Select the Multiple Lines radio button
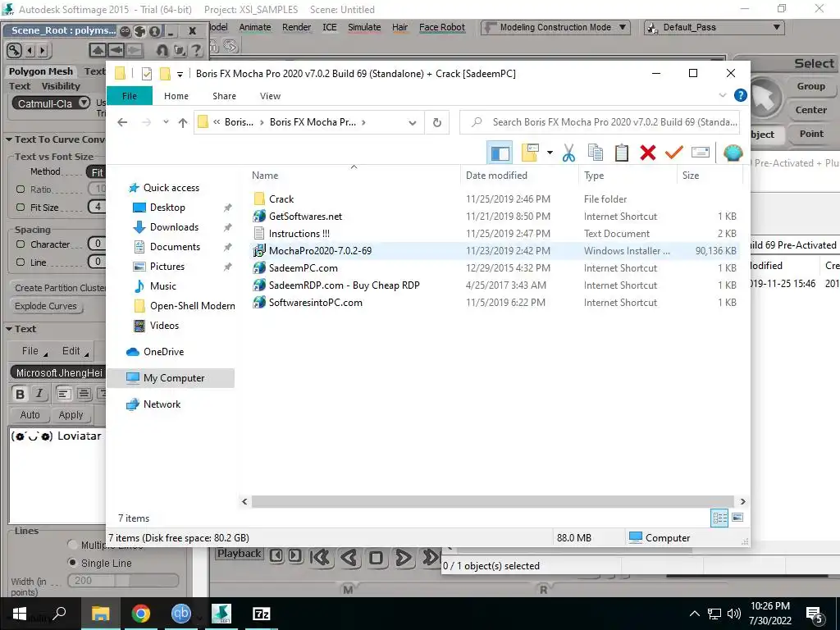This screenshot has height=630, width=840. point(72,545)
